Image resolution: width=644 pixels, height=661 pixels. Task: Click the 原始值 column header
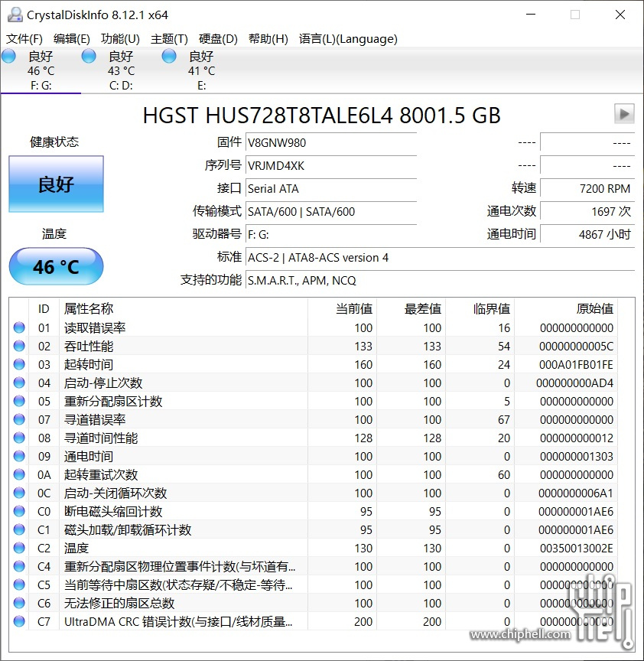[566, 309]
